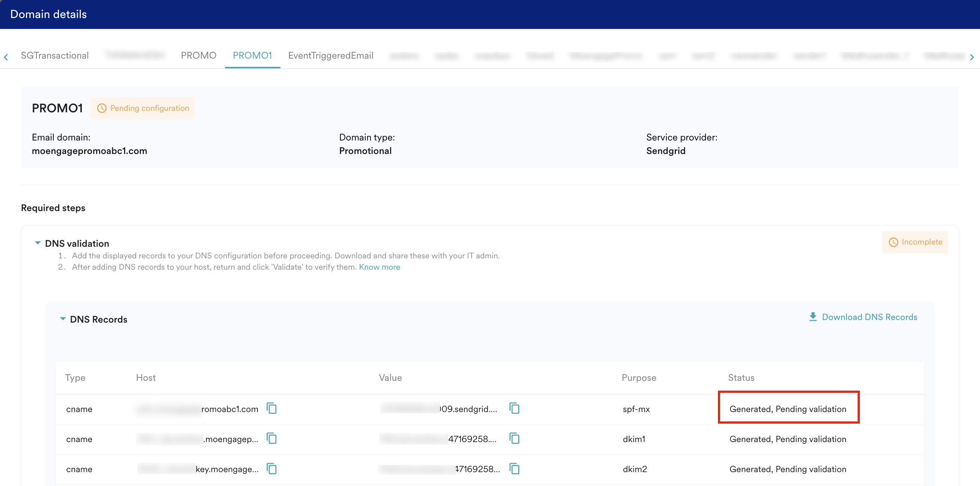This screenshot has width=980, height=486.
Task: Copy the dkim1 record host
Action: point(271,438)
